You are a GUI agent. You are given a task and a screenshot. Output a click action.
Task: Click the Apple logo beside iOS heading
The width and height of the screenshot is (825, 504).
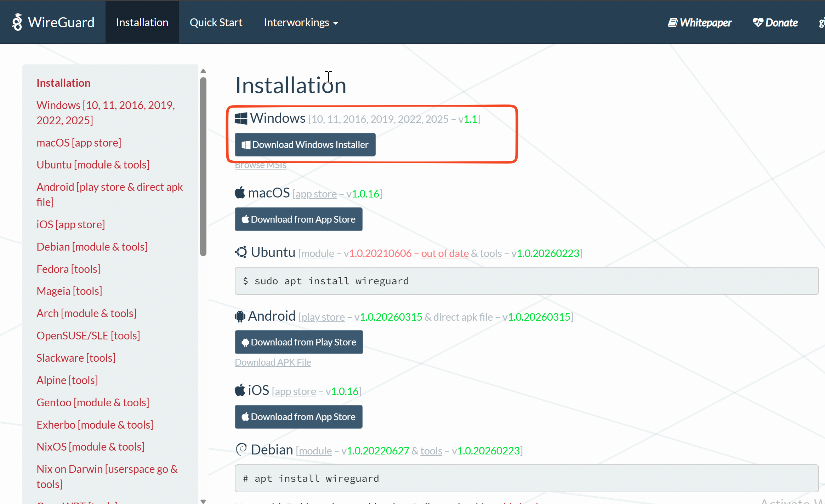tap(240, 390)
